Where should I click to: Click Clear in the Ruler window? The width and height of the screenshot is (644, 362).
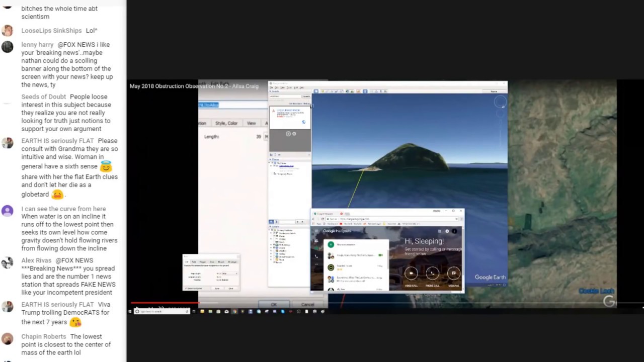(231, 288)
